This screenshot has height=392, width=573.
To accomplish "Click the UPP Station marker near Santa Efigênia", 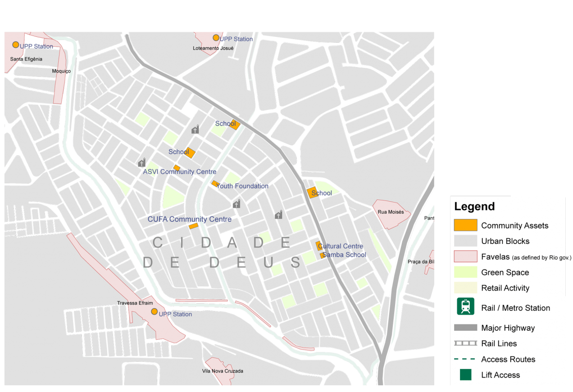I will coord(15,45).
